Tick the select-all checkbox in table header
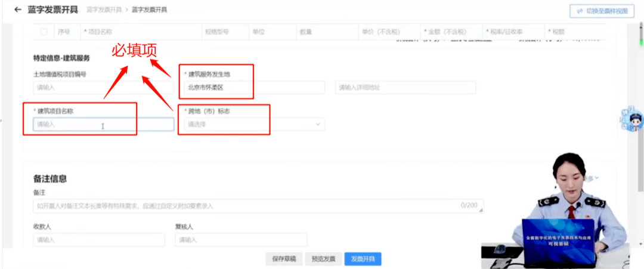 (x=44, y=31)
